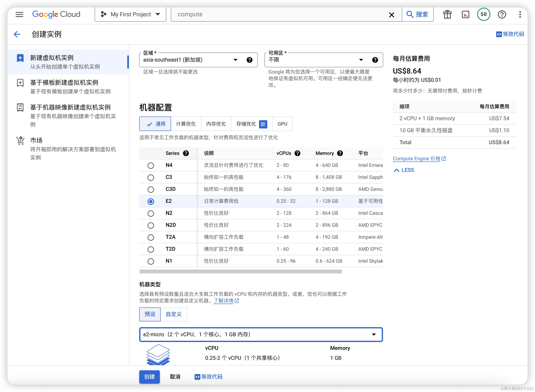Choose the N1 series option
The height and width of the screenshot is (392, 535).
click(x=151, y=261)
